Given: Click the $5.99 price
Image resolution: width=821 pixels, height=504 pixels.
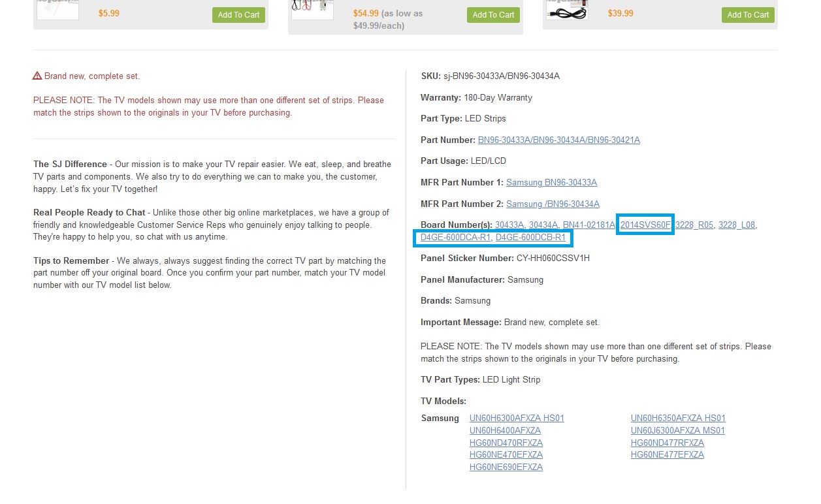Looking at the screenshot, I should (x=108, y=13).
